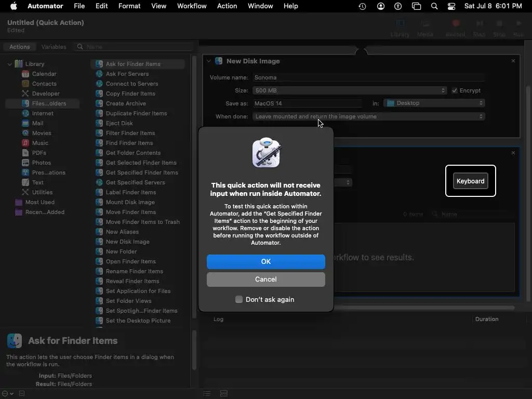Click the Run toolbar button
Viewport: 532px width, 399px height.
[518, 28]
